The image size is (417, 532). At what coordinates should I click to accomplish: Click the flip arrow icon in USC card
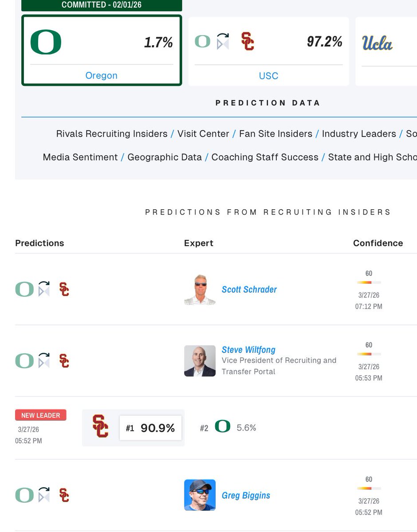(223, 41)
